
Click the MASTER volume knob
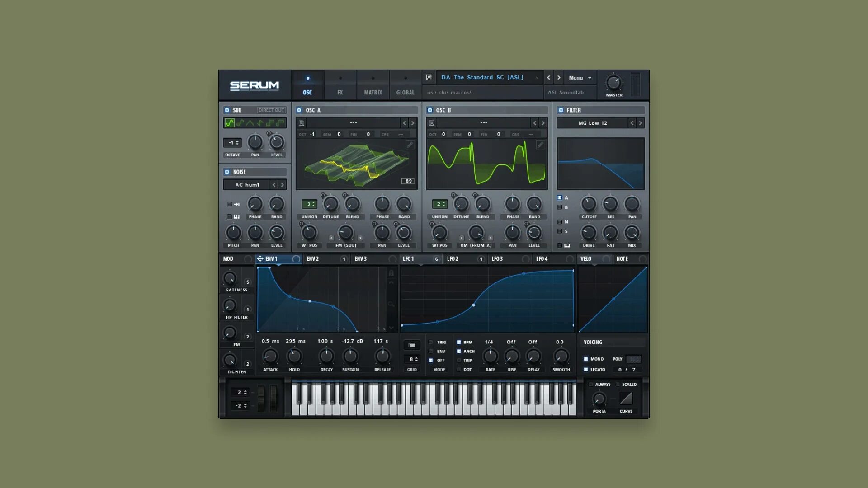[x=613, y=83]
